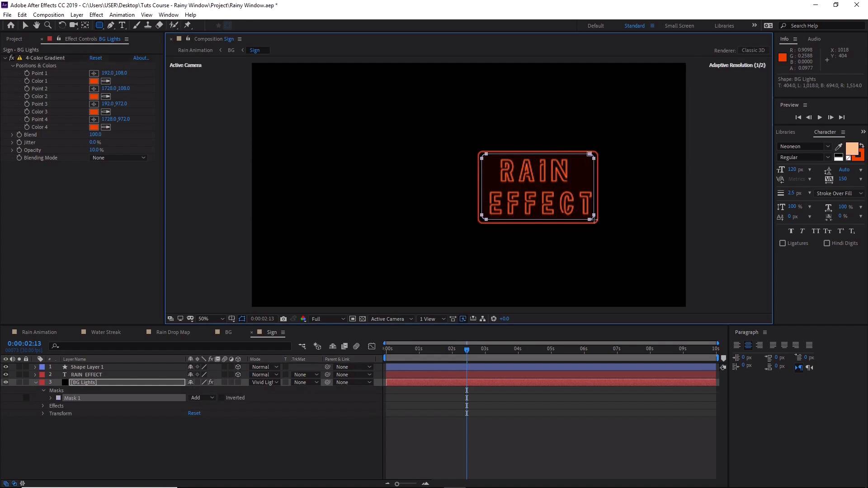The height and width of the screenshot is (488, 868).
Task: Select the Eraser tool
Action: tap(159, 25)
